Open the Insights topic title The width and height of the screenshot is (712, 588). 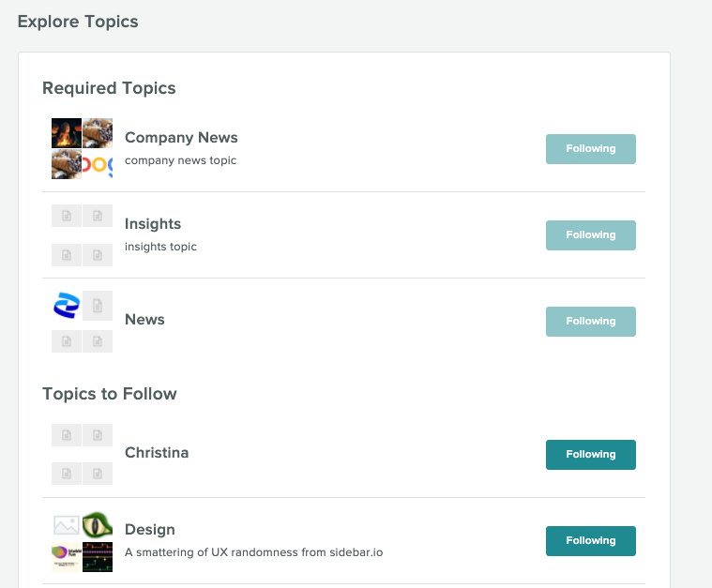click(x=153, y=224)
